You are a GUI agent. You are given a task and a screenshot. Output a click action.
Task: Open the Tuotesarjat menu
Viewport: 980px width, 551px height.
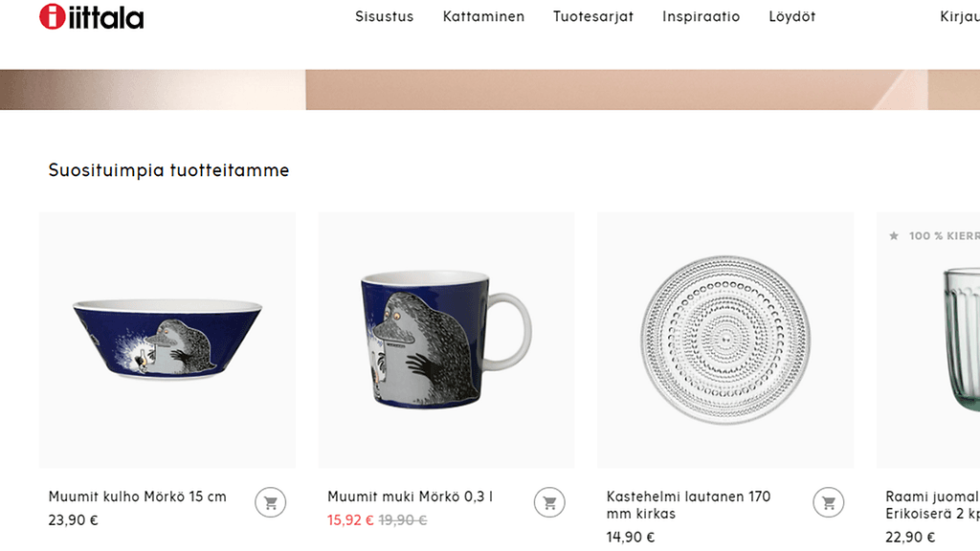(x=593, y=17)
